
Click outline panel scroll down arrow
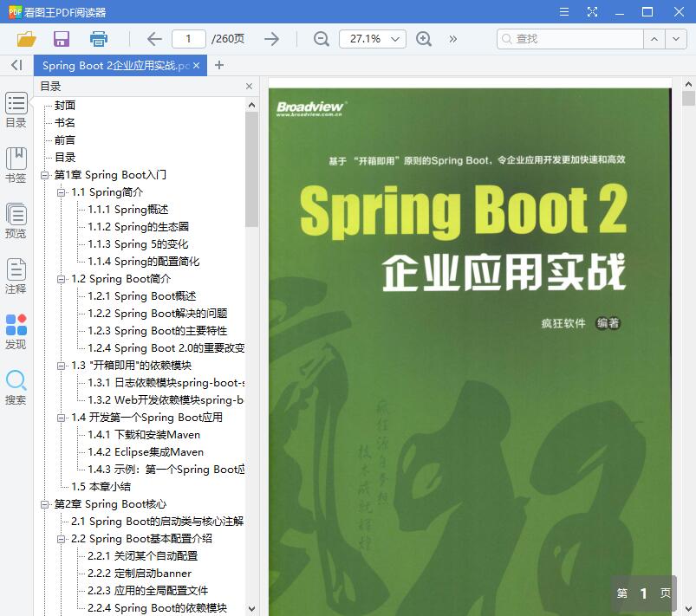(x=251, y=608)
